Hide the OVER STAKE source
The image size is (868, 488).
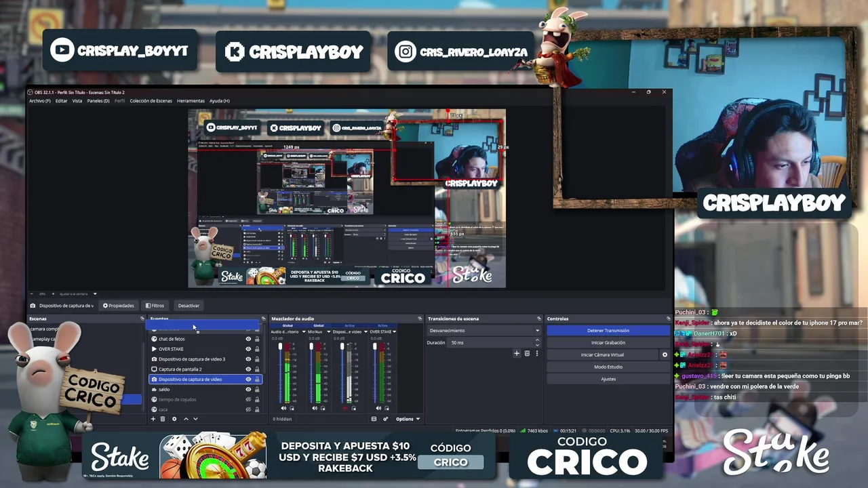point(248,349)
